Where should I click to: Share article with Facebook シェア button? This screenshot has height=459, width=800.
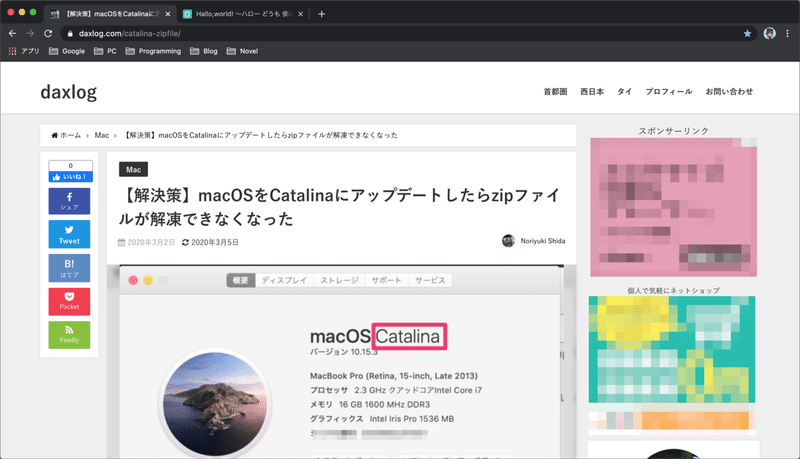pyautogui.click(x=69, y=201)
